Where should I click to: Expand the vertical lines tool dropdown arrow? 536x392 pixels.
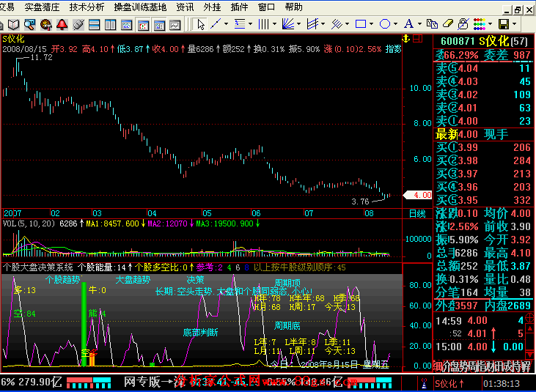[x=274, y=24]
